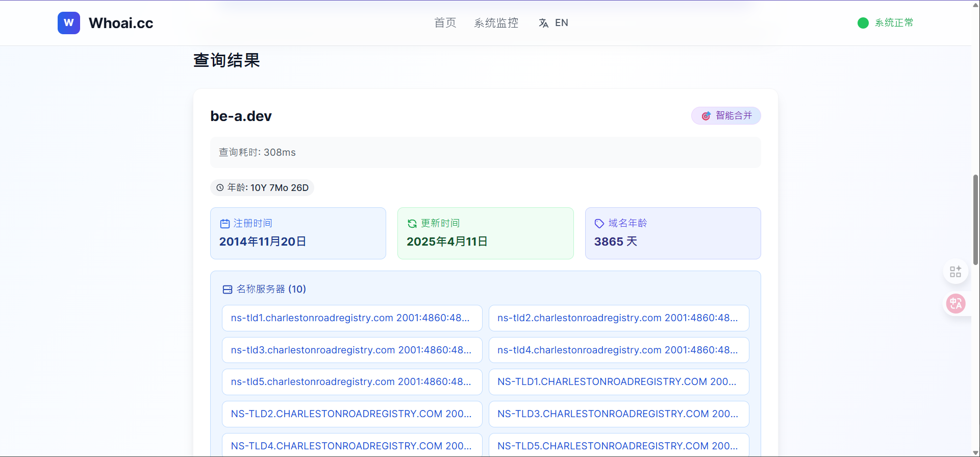This screenshot has height=457, width=980.
Task: Click the uppercase NS-TLD1.CHARLESTONROADREGISTRY.COM entry
Action: click(x=619, y=382)
